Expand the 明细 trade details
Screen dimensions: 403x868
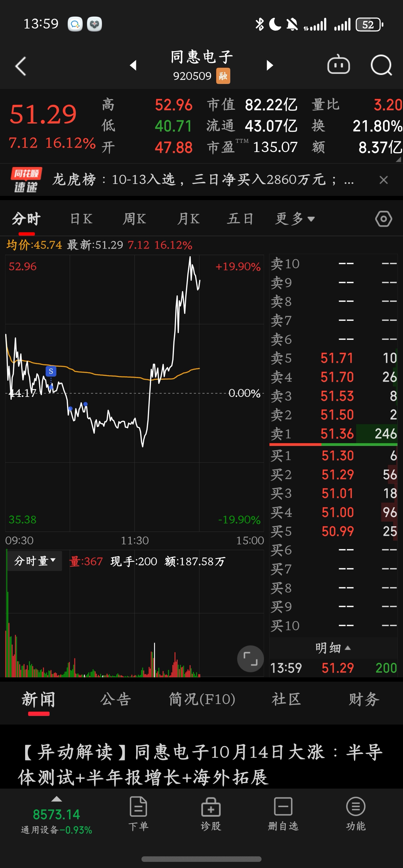(333, 648)
